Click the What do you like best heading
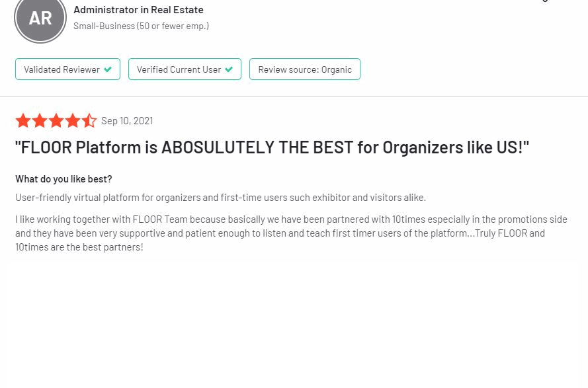Image resolution: width=588 pixels, height=388 pixels. pos(63,179)
